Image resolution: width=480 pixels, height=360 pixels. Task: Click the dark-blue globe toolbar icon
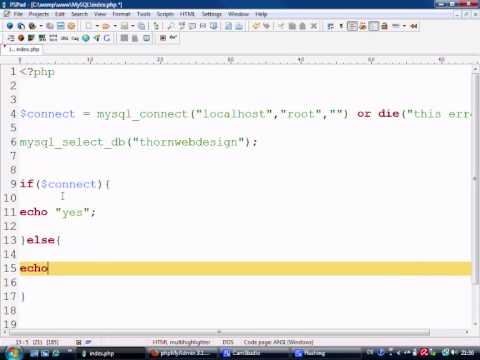tap(10, 26)
